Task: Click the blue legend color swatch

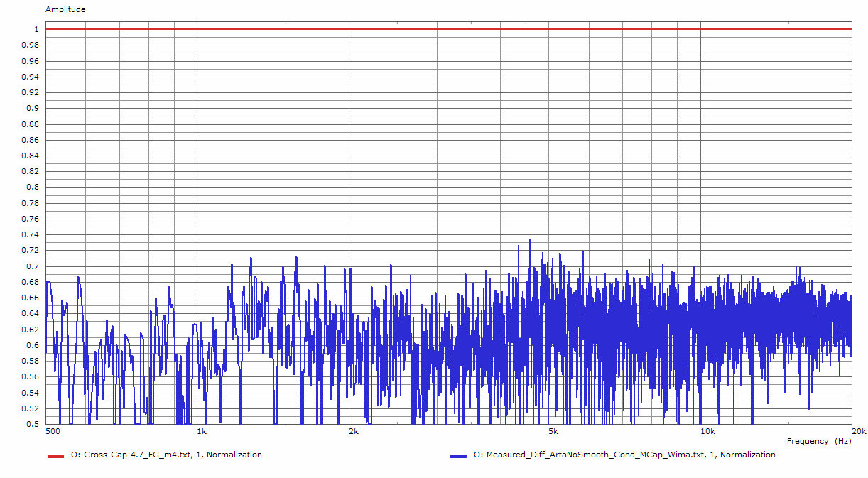Action: click(458, 455)
